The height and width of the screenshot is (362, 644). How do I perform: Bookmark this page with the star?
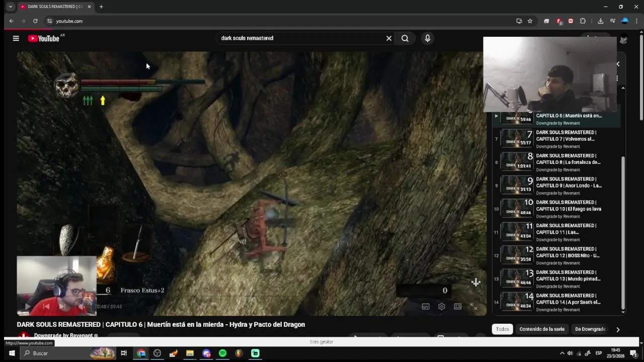pyautogui.click(x=530, y=21)
